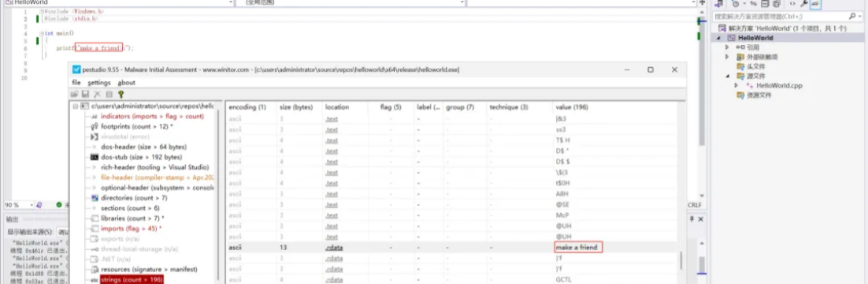This screenshot has width=868, height=284.
Task: Click 'GCTL' string value
Action: pyautogui.click(x=563, y=279)
